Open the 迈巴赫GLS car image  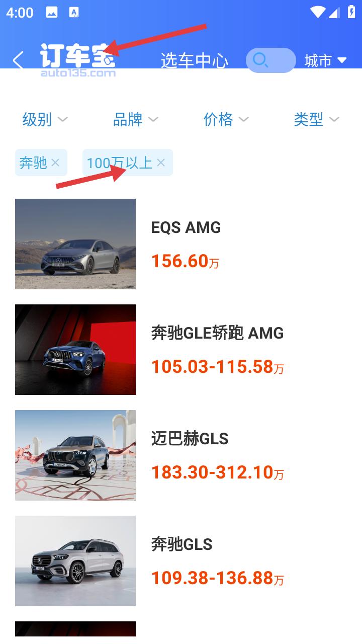tap(75, 455)
